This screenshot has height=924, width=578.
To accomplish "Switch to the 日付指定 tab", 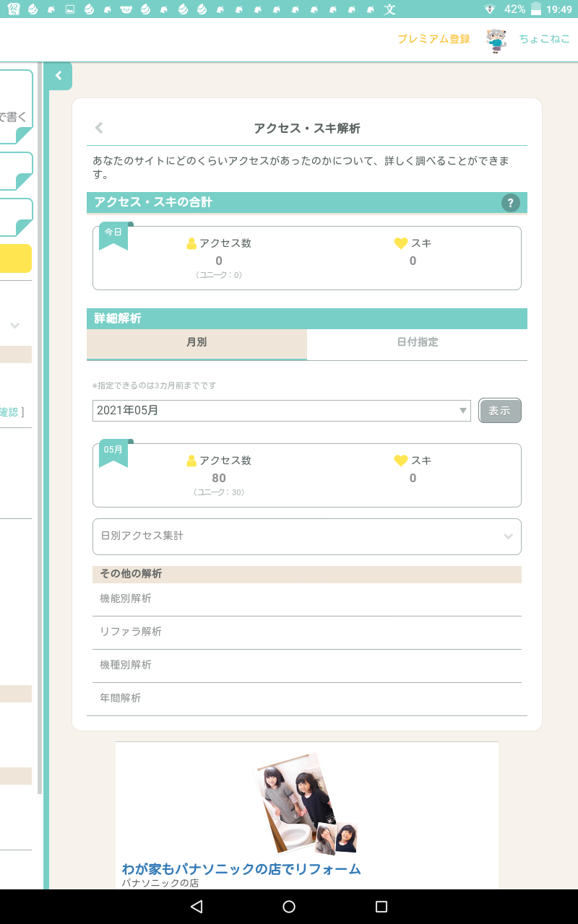I will pyautogui.click(x=417, y=342).
